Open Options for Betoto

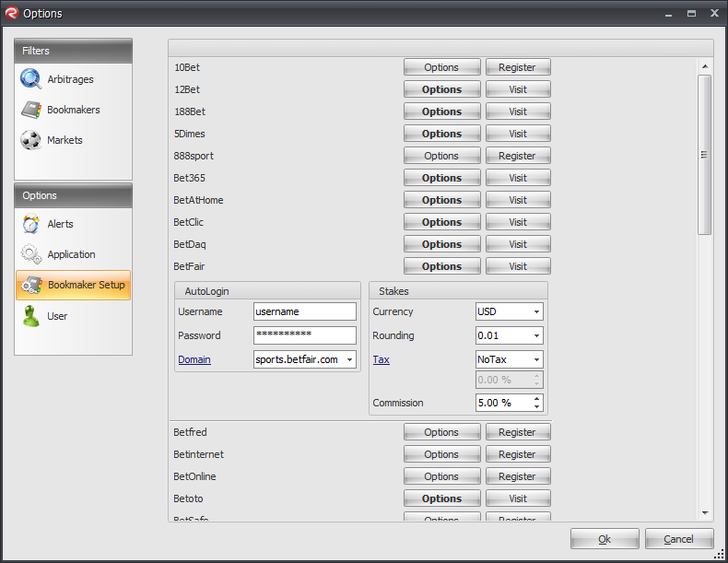click(x=441, y=498)
